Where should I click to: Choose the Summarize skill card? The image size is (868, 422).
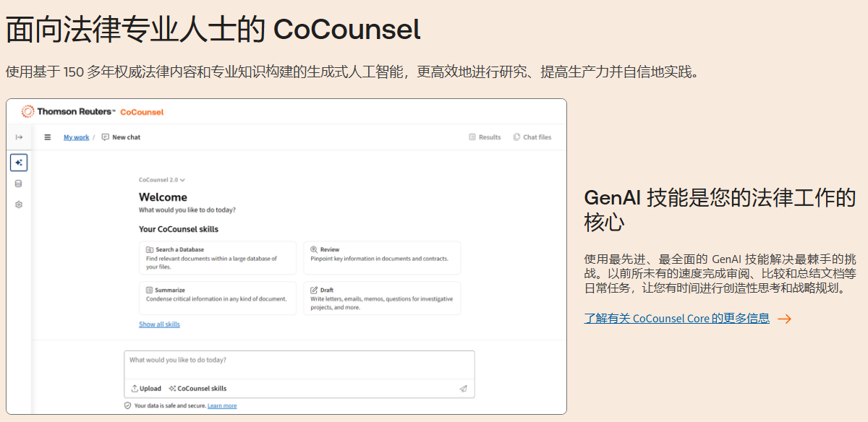pos(218,298)
